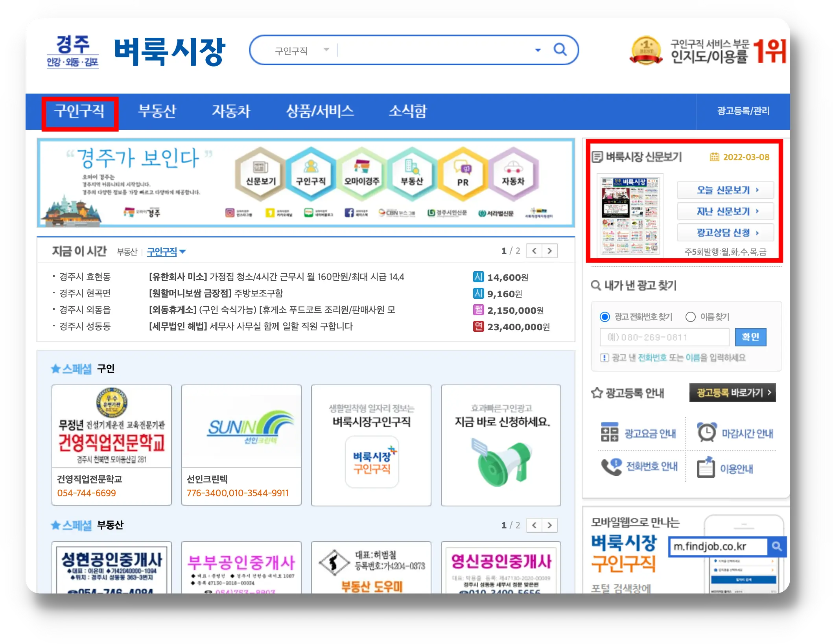Image resolution: width=833 pixels, height=644 pixels.
Task: Expand the search history arrow beside magnifier
Action: 538,50
